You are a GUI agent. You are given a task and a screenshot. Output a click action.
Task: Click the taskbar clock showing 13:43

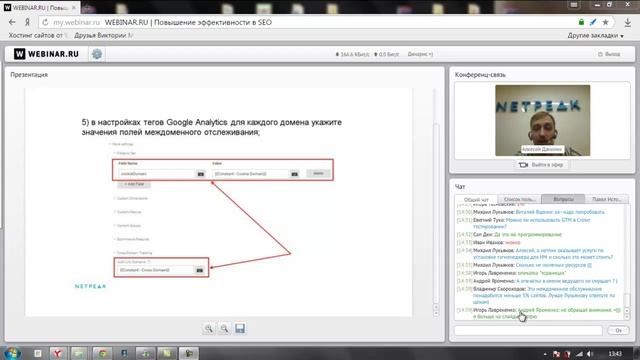tap(615, 353)
